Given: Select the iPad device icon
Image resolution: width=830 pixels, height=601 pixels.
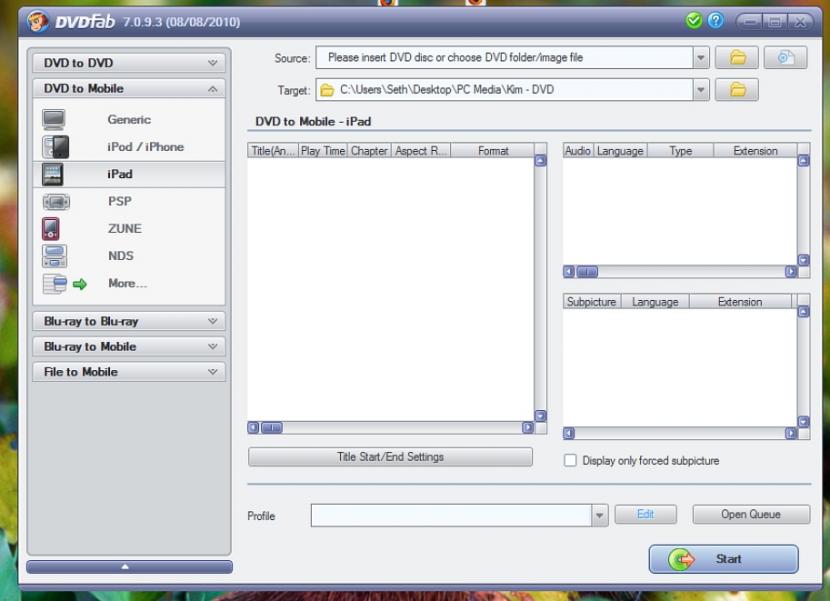Looking at the screenshot, I should point(53,174).
